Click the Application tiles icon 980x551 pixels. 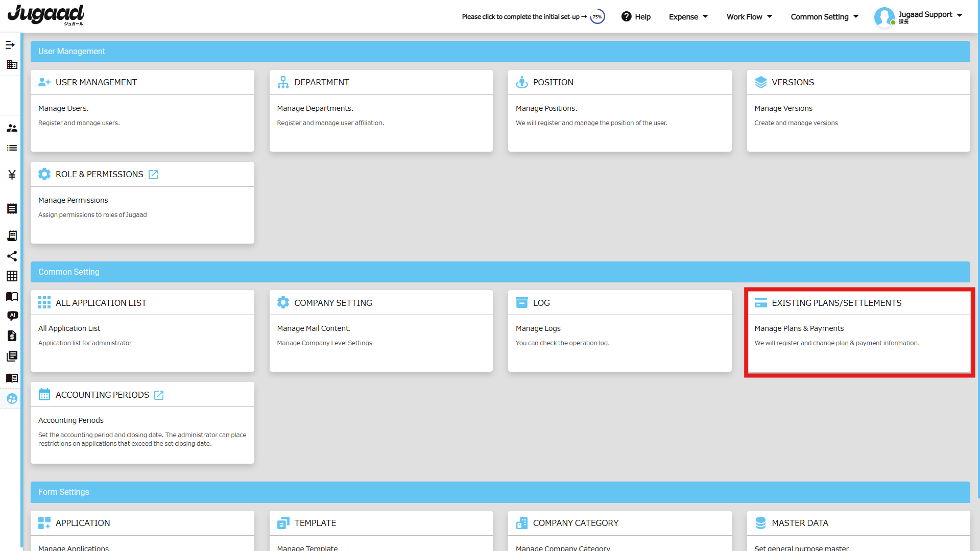tap(44, 523)
